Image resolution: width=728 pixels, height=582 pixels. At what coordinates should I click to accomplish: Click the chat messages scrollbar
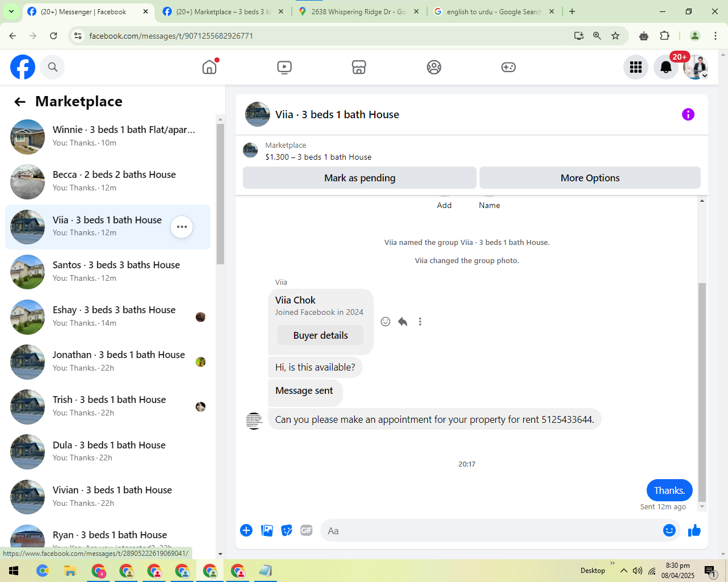[702, 392]
